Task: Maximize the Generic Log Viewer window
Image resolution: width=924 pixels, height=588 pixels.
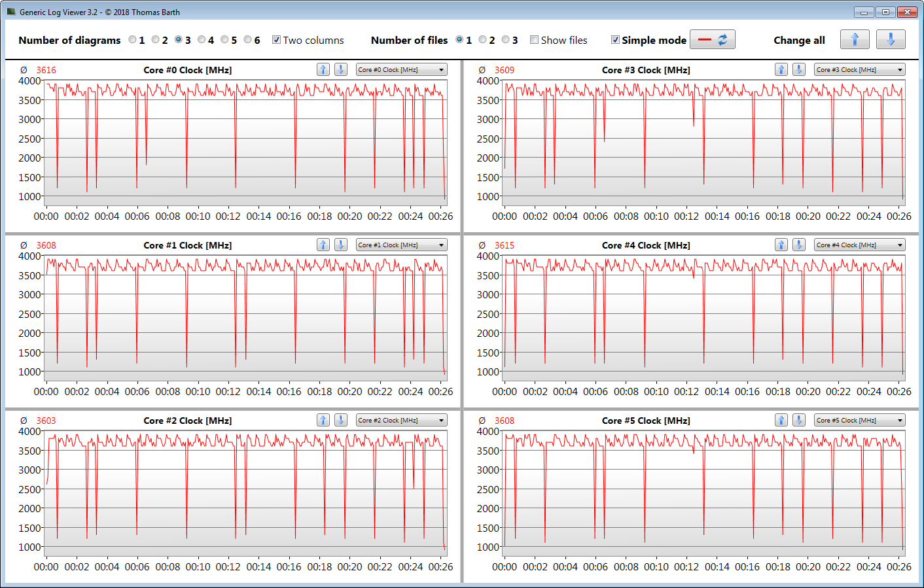Action: pyautogui.click(x=885, y=12)
